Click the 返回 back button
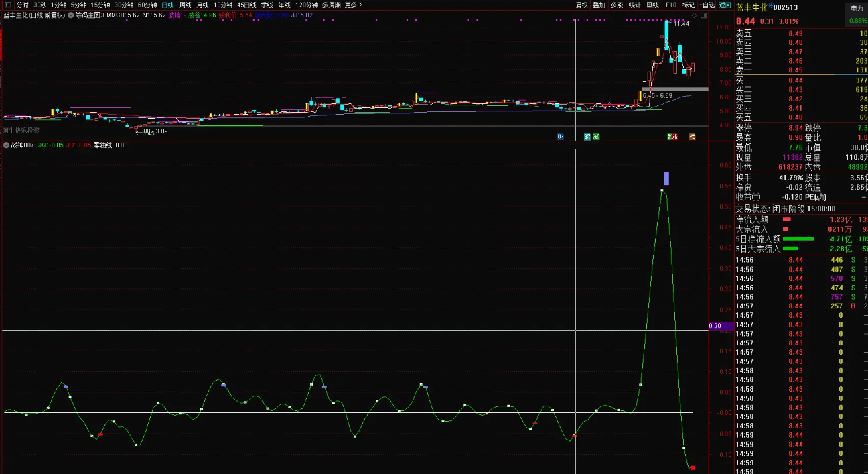Viewport: 868px width, 474px height. 725,5
